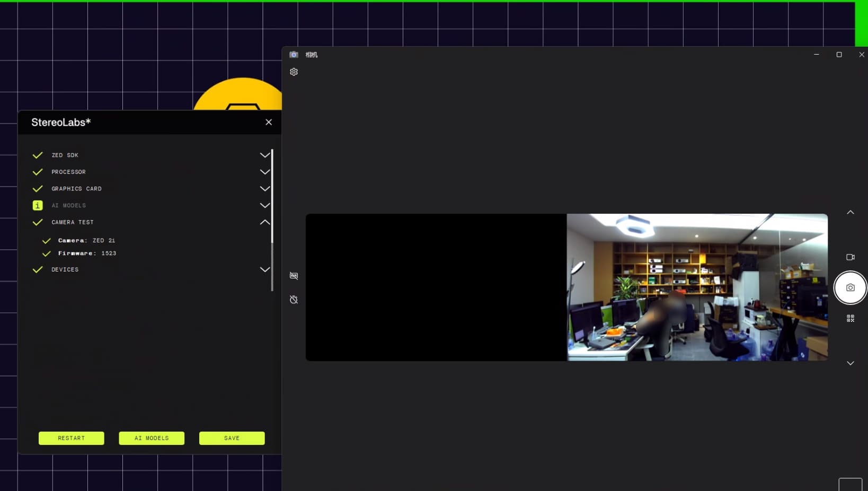The width and height of the screenshot is (868, 491).
Task: Click the 'CAMERA TEST' label
Action: coord(73,222)
